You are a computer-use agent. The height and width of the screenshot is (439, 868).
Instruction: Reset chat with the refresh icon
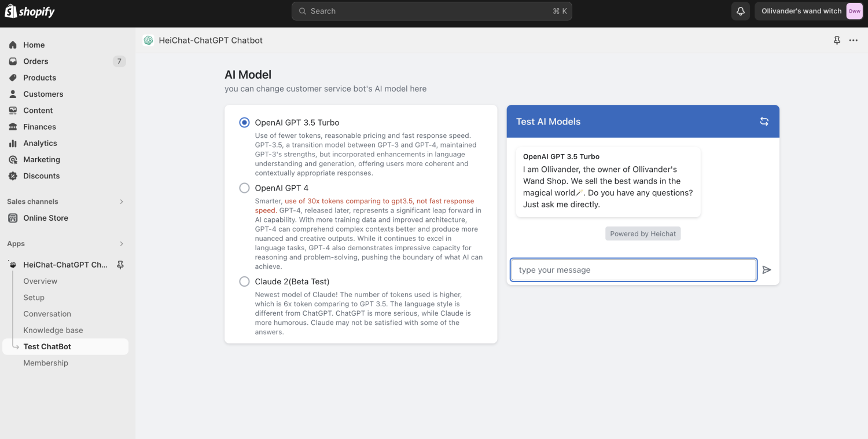[764, 121]
